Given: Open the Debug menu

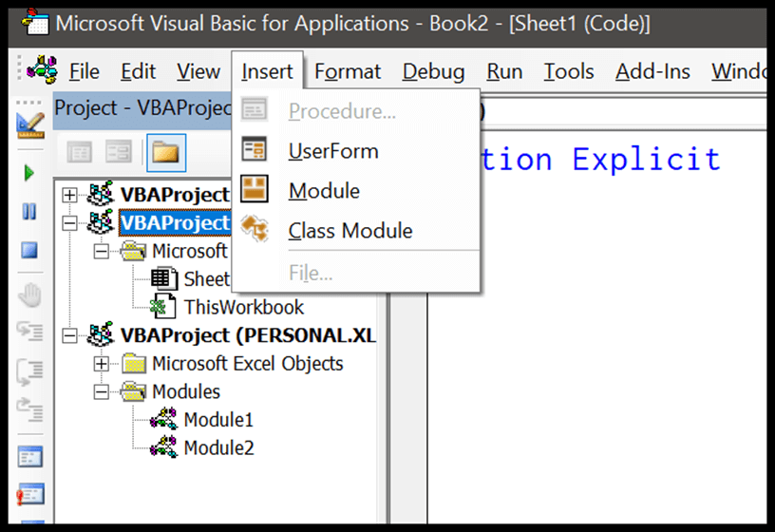Looking at the screenshot, I should (433, 71).
